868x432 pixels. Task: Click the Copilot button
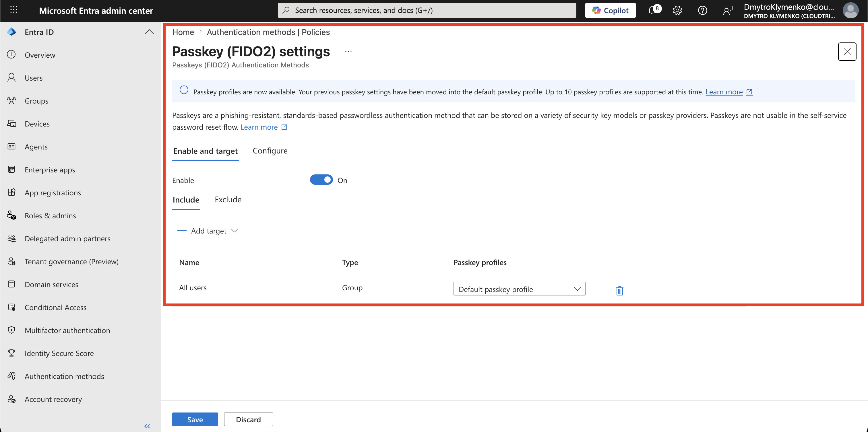[610, 10]
